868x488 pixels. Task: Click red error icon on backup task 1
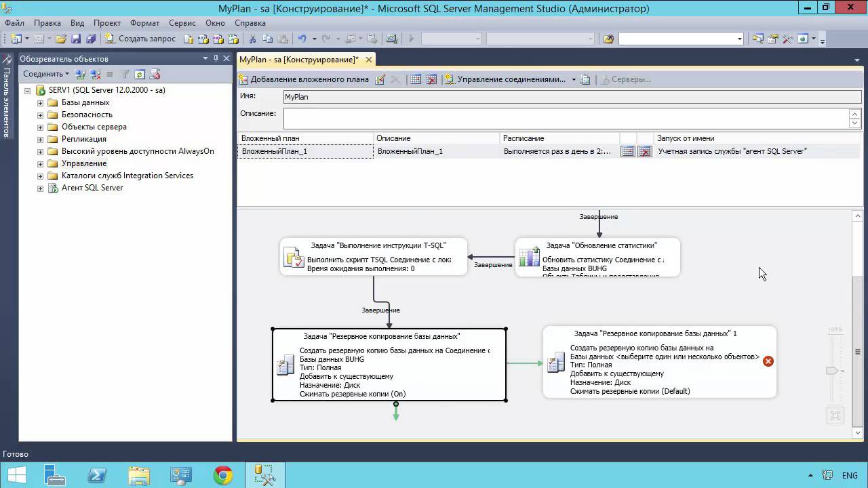coord(768,361)
